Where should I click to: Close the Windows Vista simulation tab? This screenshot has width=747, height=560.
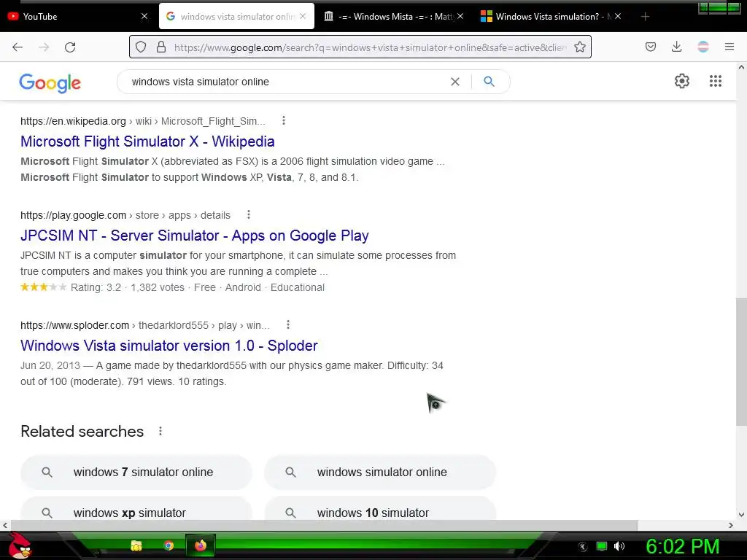point(618,16)
